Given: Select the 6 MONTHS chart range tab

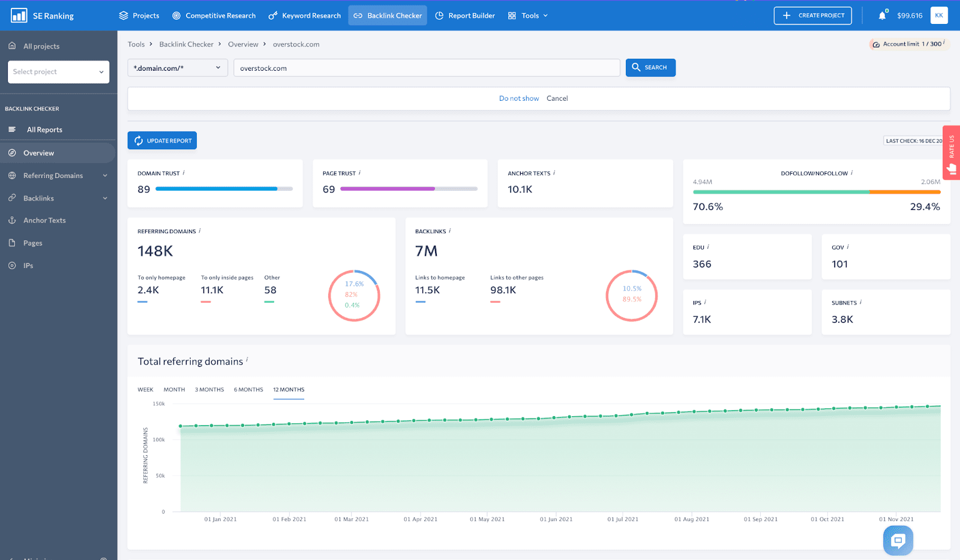Looking at the screenshot, I should 248,390.
